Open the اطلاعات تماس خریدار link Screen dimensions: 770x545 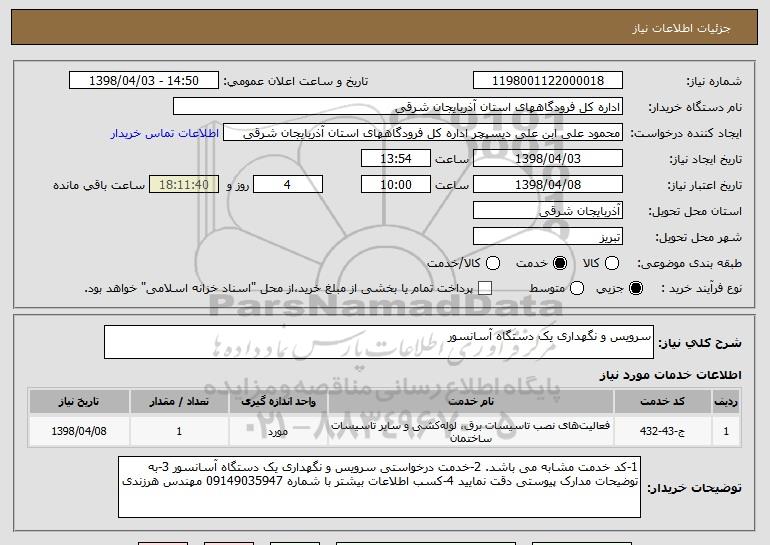tap(165, 133)
